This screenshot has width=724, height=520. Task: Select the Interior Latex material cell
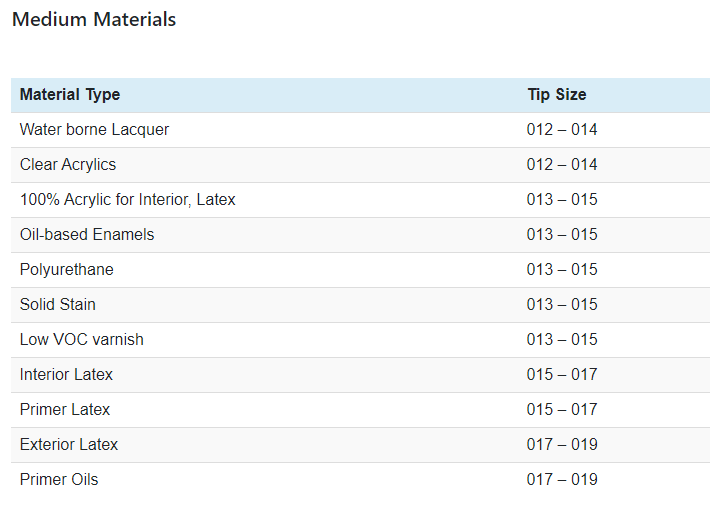(67, 375)
